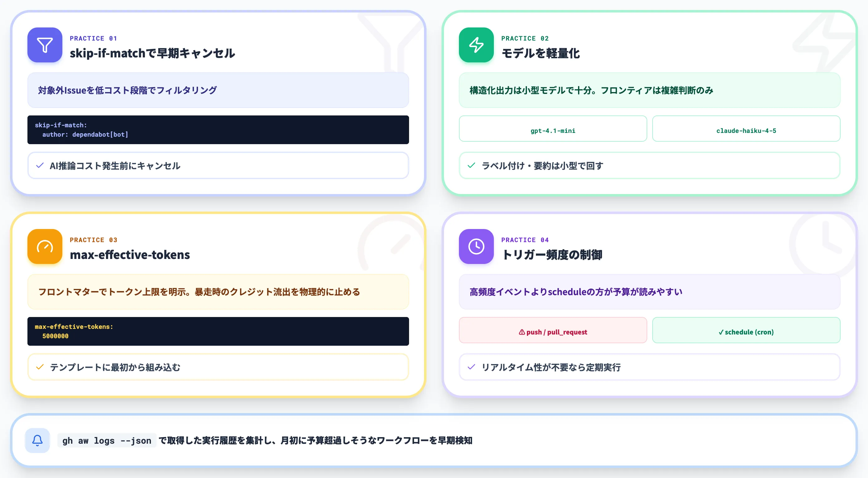This screenshot has height=478, width=868.
Task: Click the bell notification icon
Action: tap(37, 440)
